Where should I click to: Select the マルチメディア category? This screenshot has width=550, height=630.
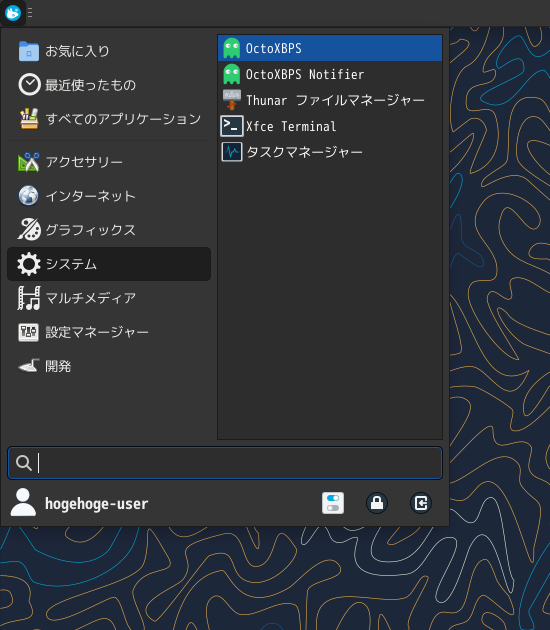coord(109,298)
